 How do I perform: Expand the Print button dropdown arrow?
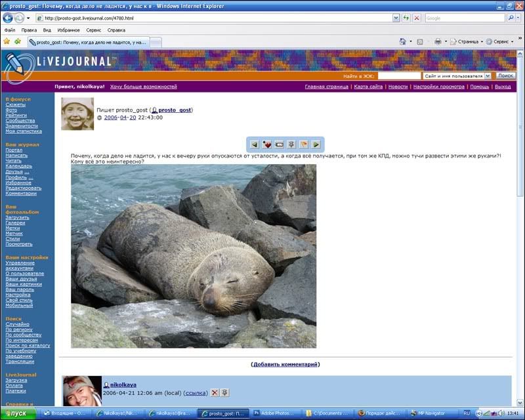446,41
